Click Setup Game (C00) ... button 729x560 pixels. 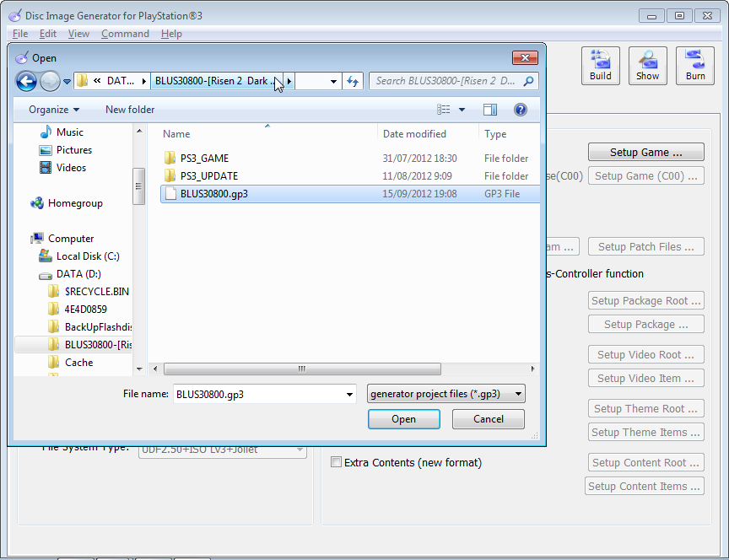point(645,175)
